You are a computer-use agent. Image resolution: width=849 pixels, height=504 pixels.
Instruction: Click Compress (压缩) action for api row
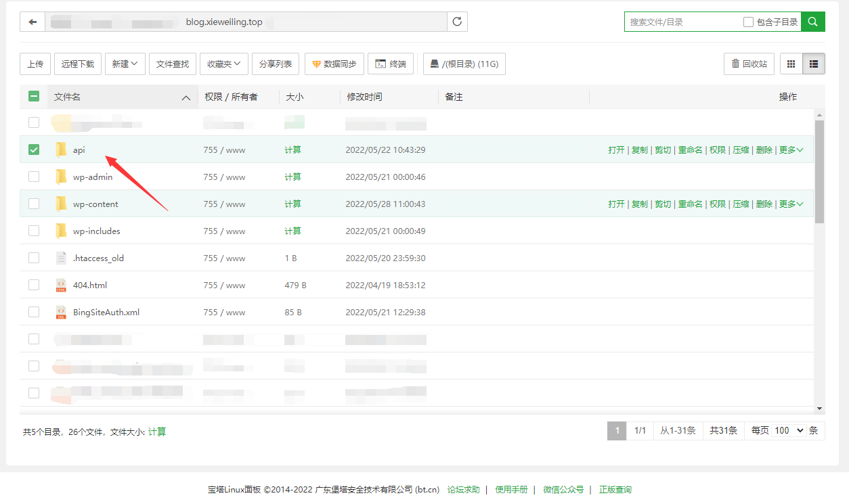click(x=741, y=150)
